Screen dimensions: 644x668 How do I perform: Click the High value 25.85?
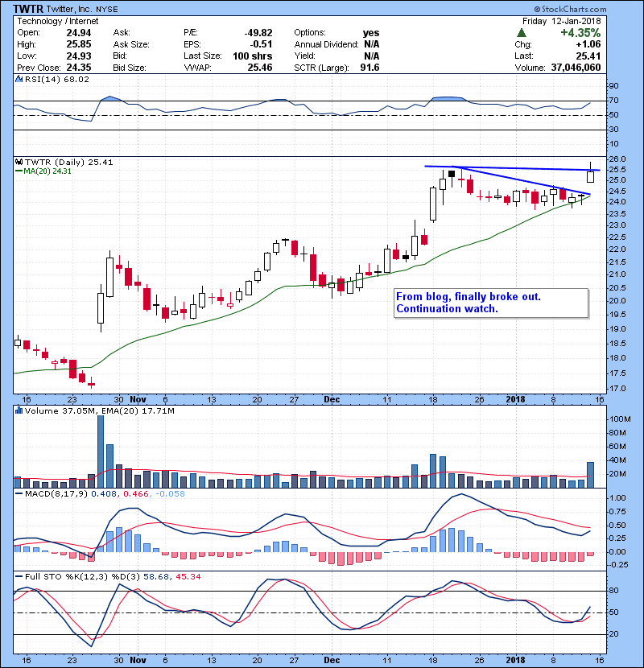click(79, 44)
